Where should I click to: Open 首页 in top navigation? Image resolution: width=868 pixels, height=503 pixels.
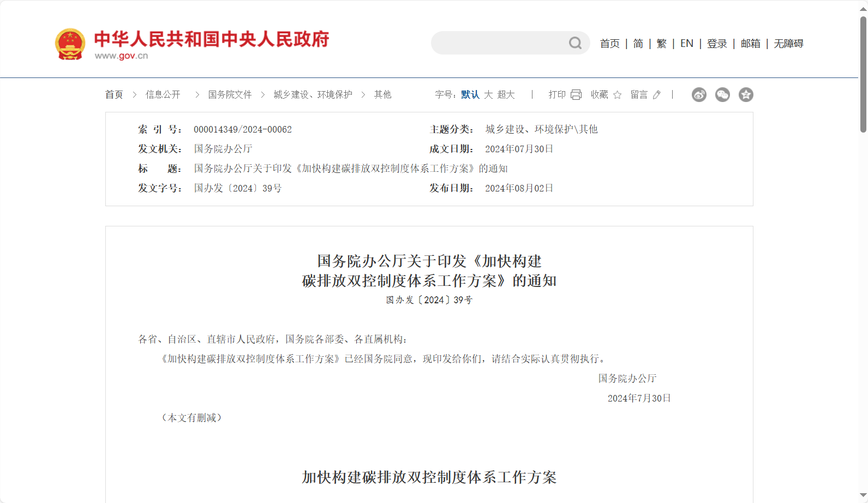point(610,44)
